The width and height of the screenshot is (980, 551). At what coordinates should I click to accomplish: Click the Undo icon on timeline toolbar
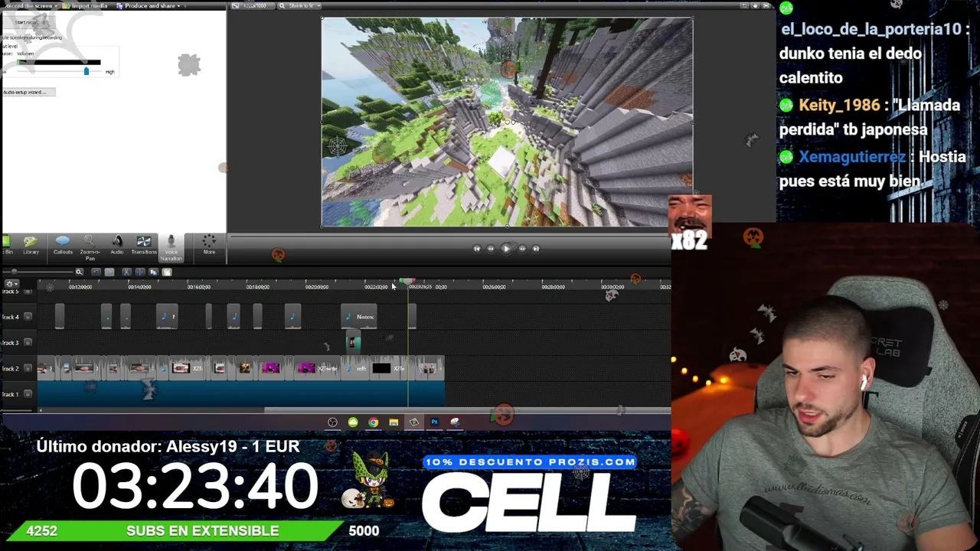(96, 272)
